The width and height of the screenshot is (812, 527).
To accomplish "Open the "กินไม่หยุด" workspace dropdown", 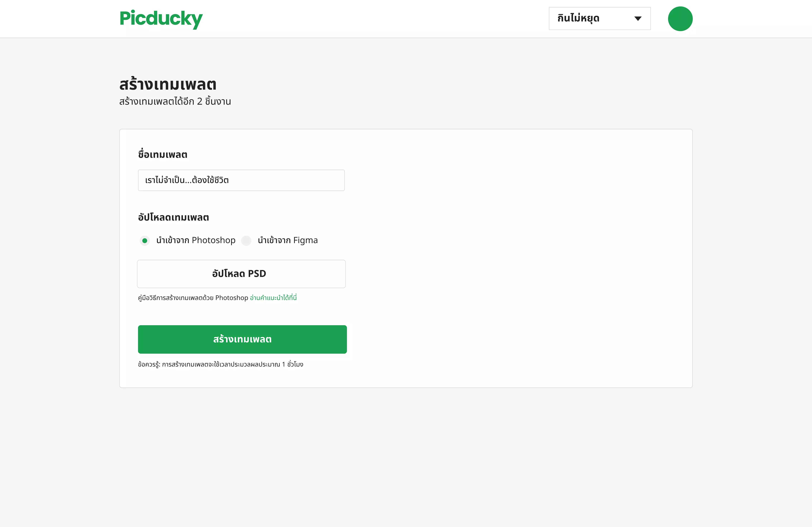I will [600, 18].
